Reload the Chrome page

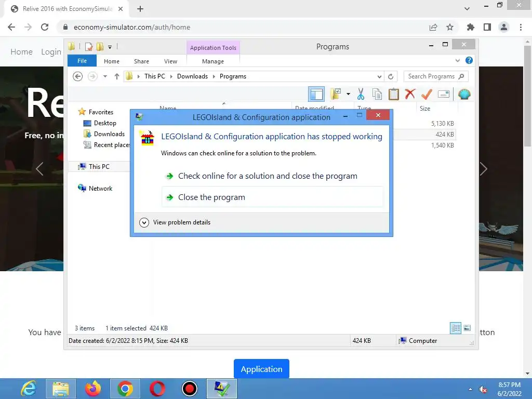45,27
